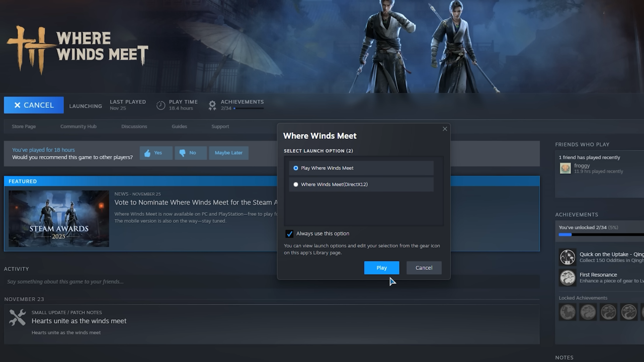The image size is (644, 362).
Task: Click the Notes section heading
Action: tap(564, 357)
